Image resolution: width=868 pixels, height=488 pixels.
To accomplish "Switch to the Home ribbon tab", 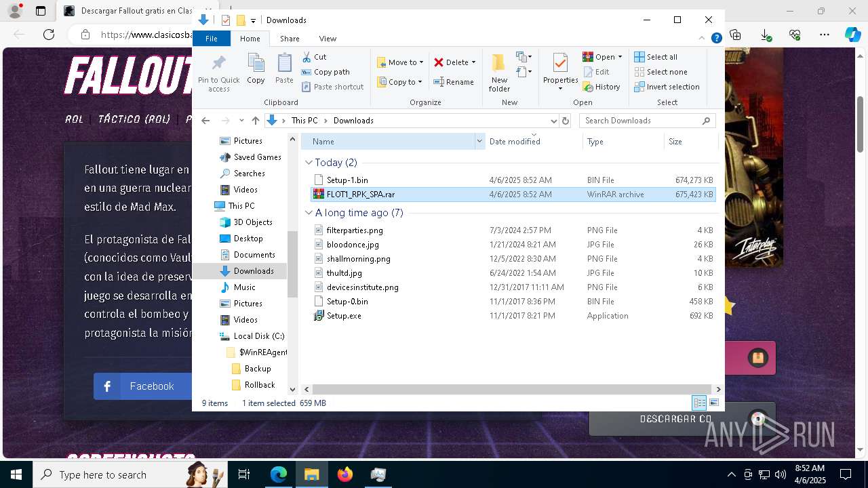I will pos(250,39).
